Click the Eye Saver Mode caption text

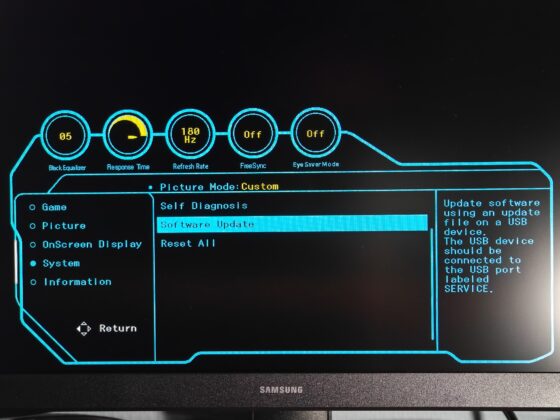click(x=316, y=165)
